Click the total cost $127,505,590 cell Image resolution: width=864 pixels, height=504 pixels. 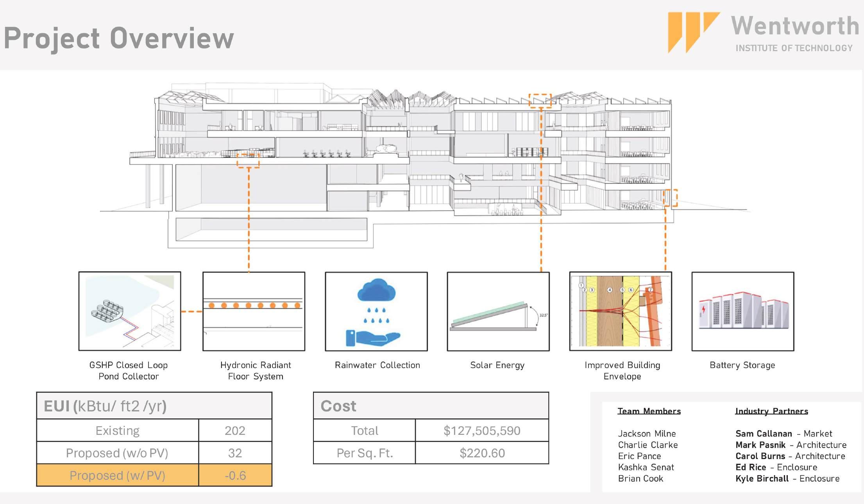481,431
